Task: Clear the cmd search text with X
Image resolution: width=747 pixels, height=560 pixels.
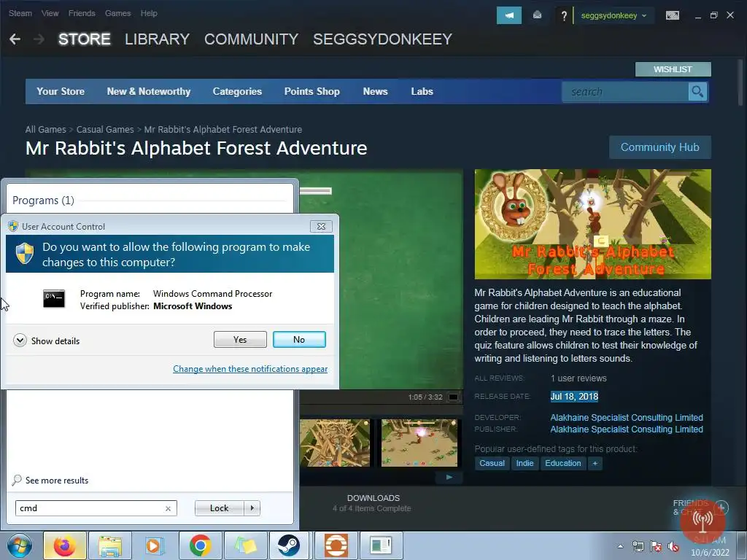Action: pyautogui.click(x=169, y=508)
